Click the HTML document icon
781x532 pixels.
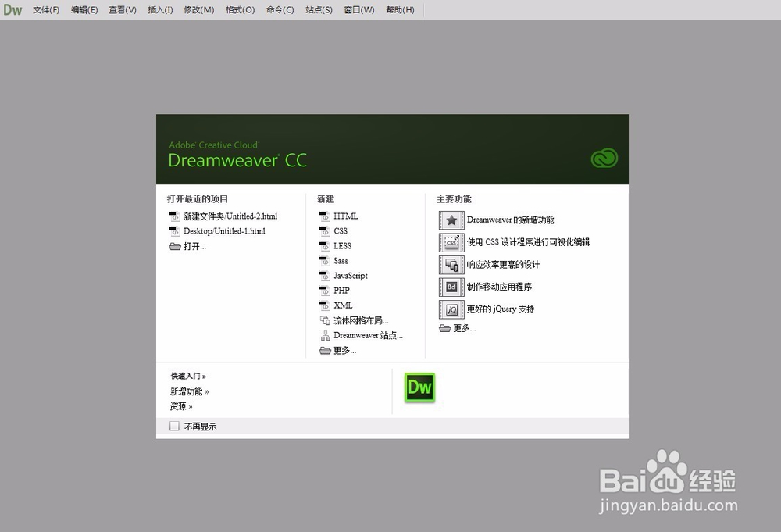coord(325,216)
